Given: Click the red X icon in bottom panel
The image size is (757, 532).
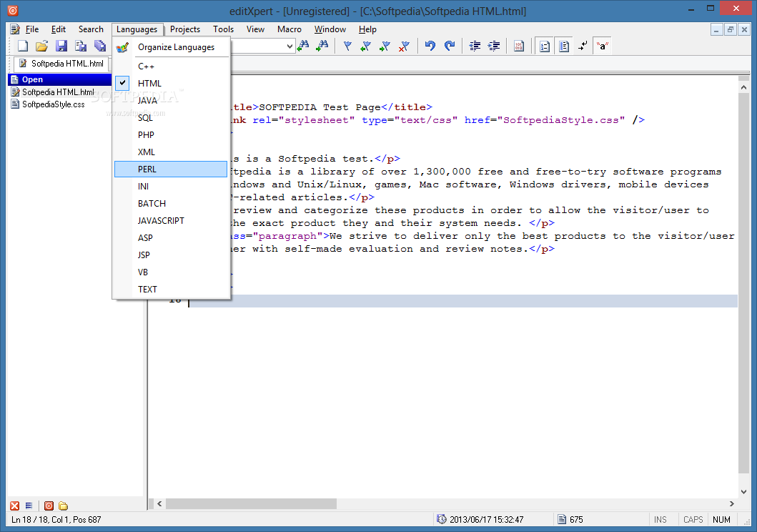Looking at the screenshot, I should (x=15, y=506).
